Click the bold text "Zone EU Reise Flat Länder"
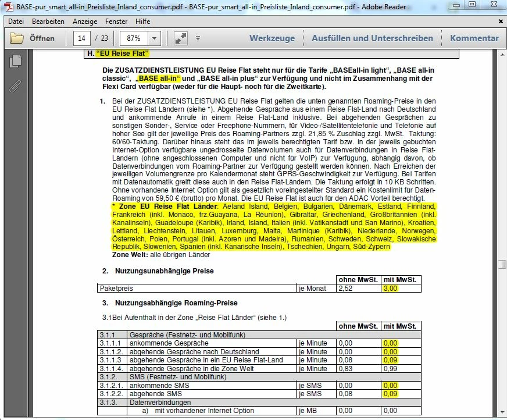Viewport: 507px width, 420px height. click(168, 207)
